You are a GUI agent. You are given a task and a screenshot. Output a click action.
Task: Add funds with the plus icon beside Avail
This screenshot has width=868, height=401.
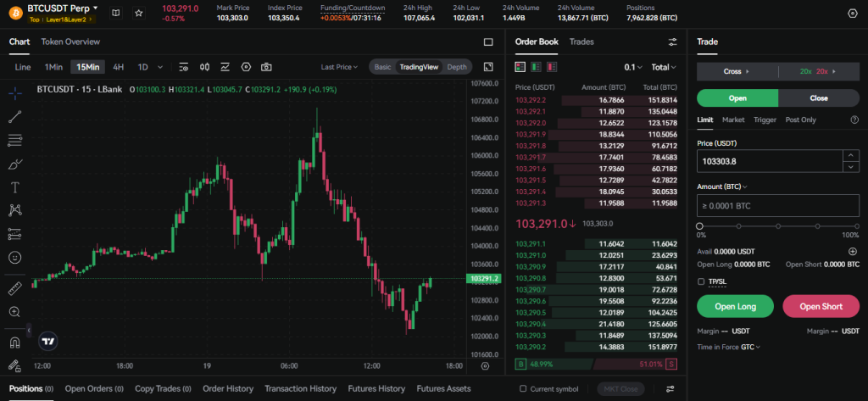coord(853,252)
